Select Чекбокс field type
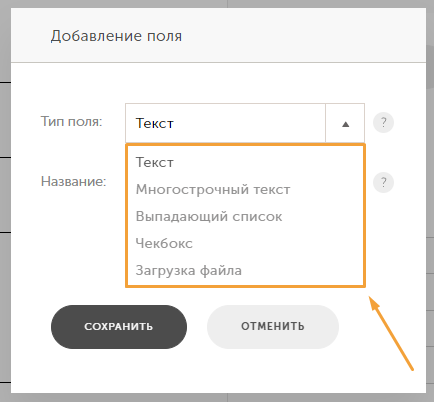434x402 pixels. click(x=245, y=243)
